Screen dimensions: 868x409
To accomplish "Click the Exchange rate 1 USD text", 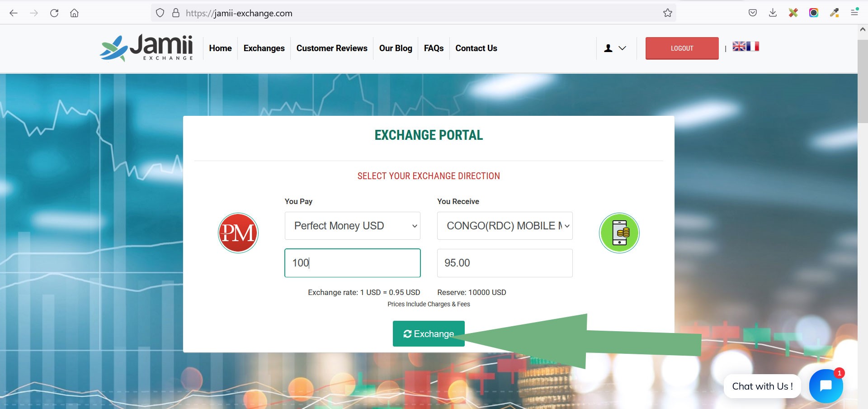I will pyautogui.click(x=364, y=292).
